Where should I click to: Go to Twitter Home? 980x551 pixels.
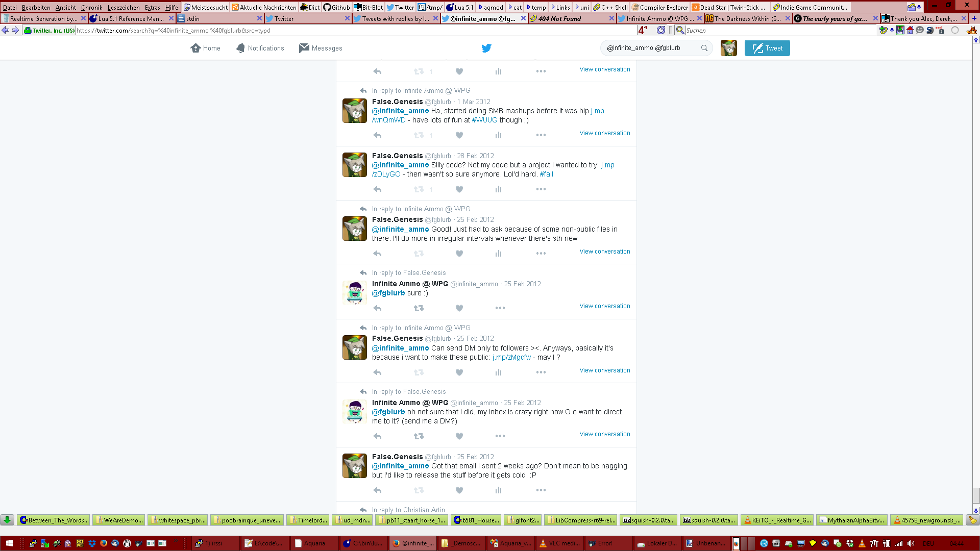[x=205, y=48]
